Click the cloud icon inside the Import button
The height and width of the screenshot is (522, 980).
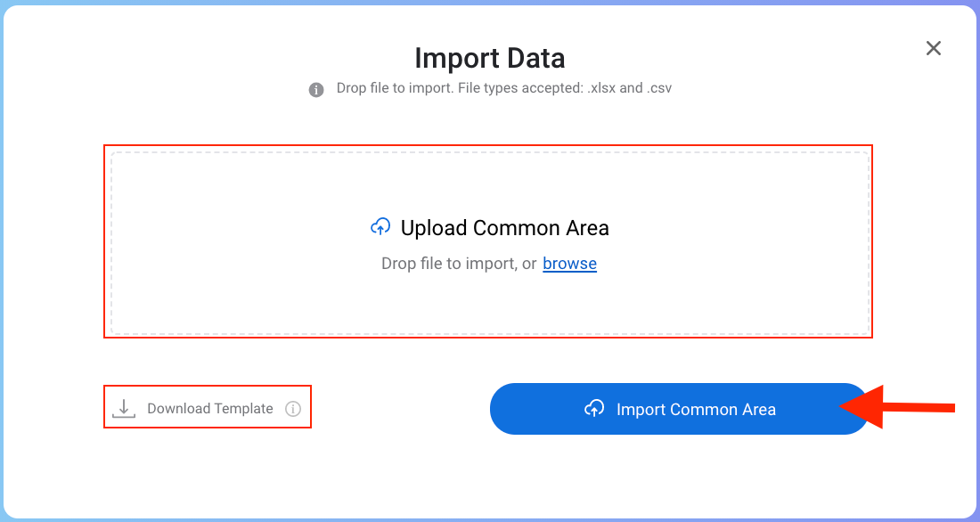click(594, 409)
